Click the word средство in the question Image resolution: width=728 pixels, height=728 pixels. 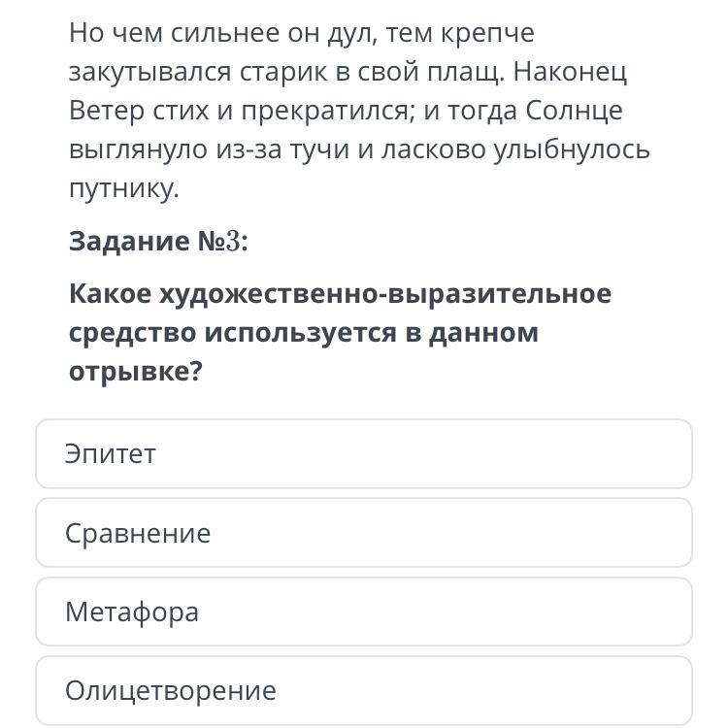pos(132,332)
